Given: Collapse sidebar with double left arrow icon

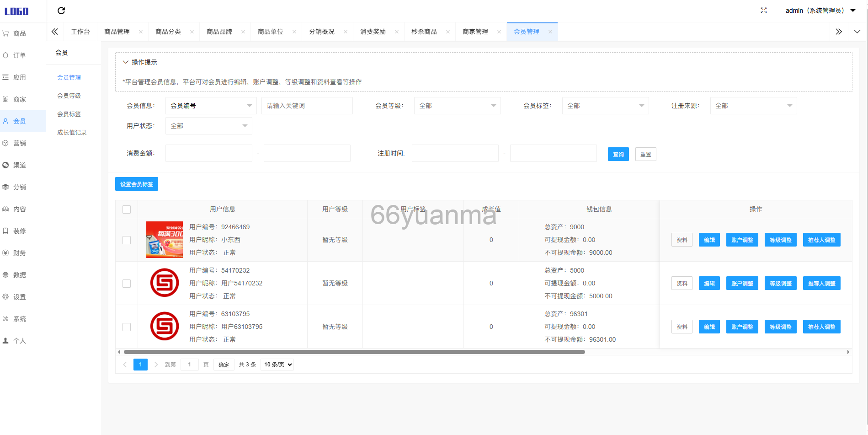Looking at the screenshot, I should 55,32.
